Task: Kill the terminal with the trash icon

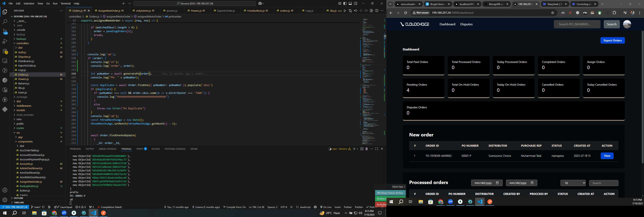Action: (x=366, y=149)
